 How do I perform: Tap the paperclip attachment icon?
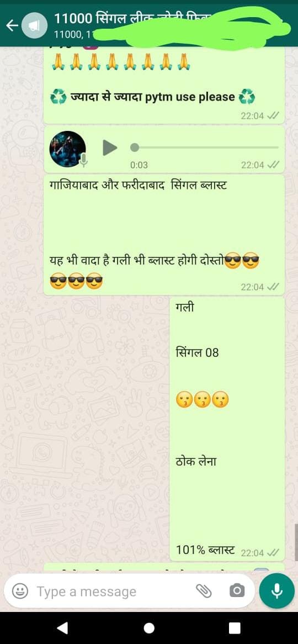tap(203, 592)
